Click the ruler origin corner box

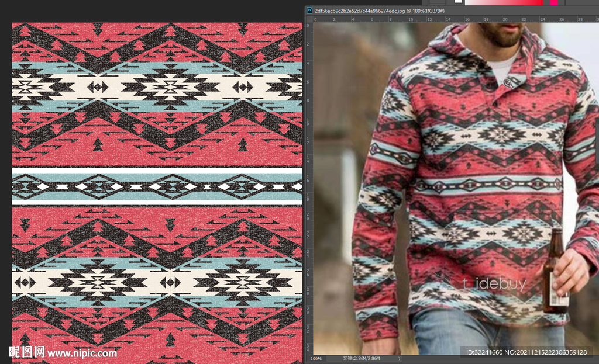[309, 19]
